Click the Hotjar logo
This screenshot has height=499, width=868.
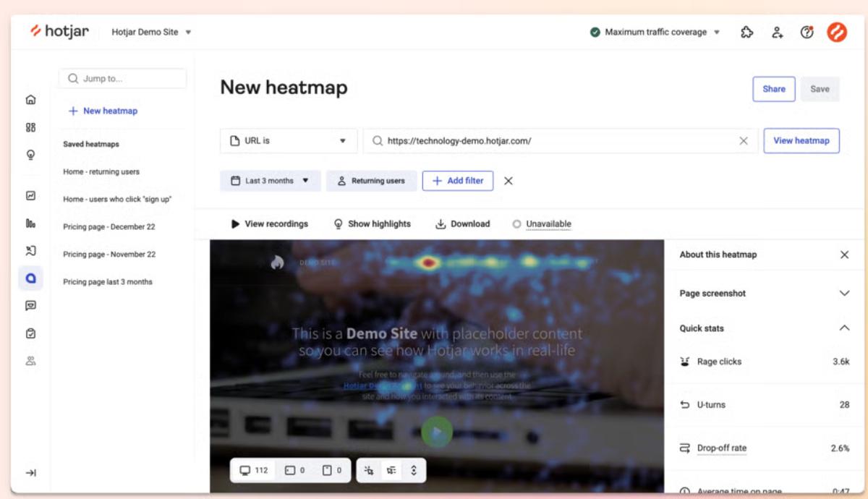point(59,32)
